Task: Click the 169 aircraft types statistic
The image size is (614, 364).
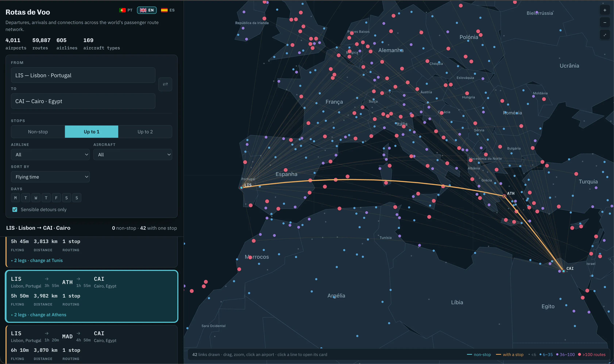Action: pos(101,44)
